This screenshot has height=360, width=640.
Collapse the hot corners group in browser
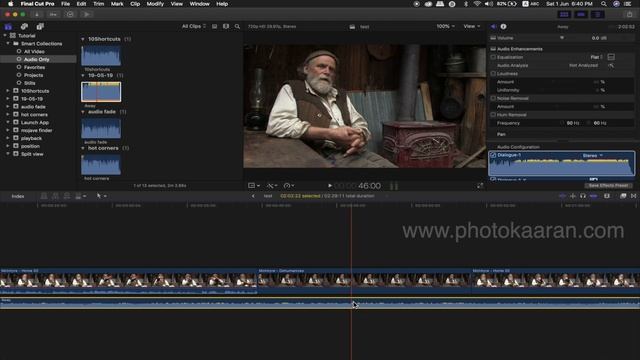pyautogui.click(x=83, y=148)
